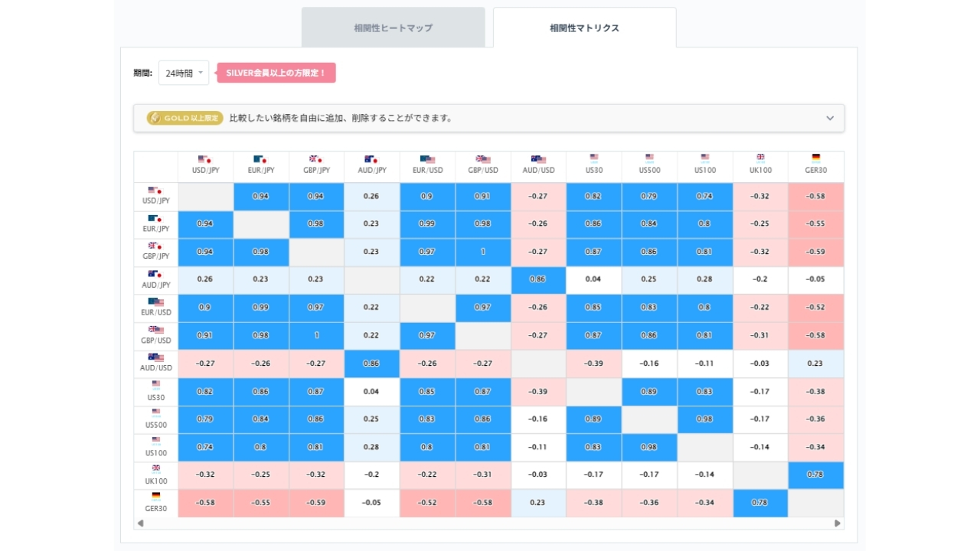Click -0.03 cell in UK100 row
This screenshot has height=551, width=980.
click(x=538, y=475)
